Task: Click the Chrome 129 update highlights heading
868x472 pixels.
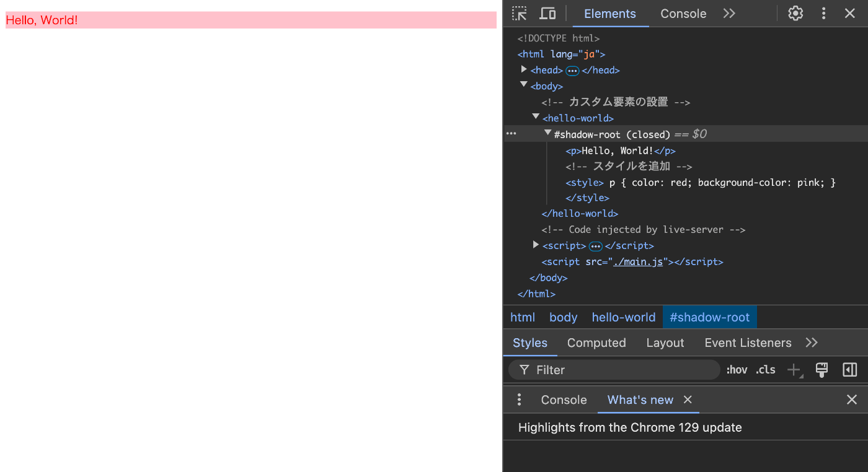Action: [630, 427]
